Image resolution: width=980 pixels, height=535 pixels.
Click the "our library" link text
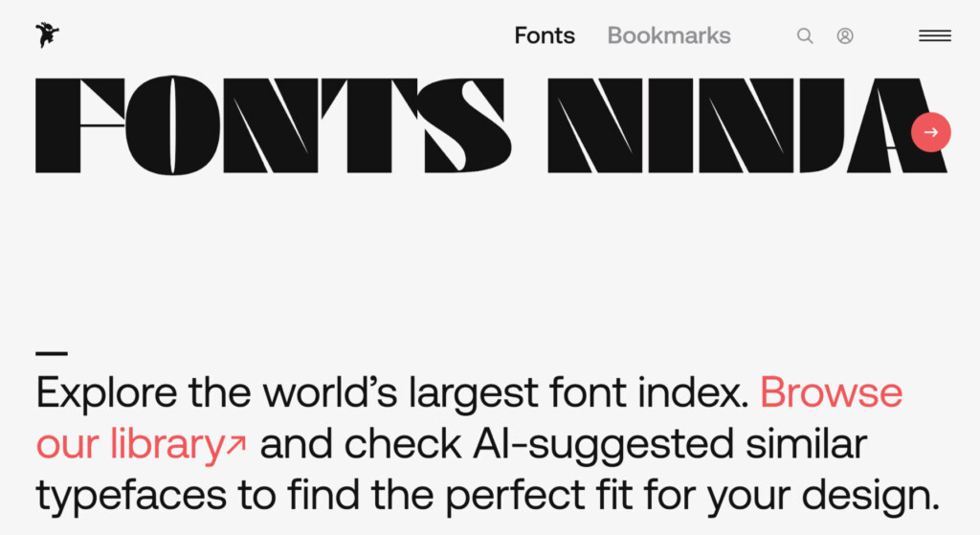click(x=129, y=445)
